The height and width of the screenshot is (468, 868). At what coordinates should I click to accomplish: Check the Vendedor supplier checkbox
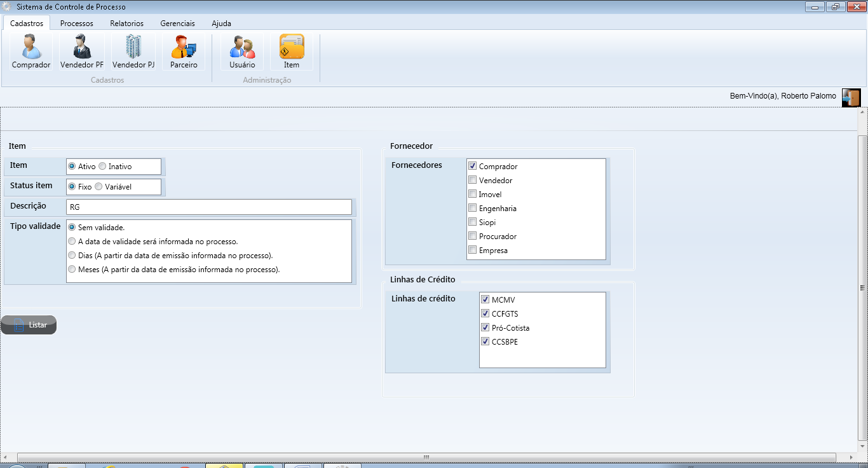472,180
